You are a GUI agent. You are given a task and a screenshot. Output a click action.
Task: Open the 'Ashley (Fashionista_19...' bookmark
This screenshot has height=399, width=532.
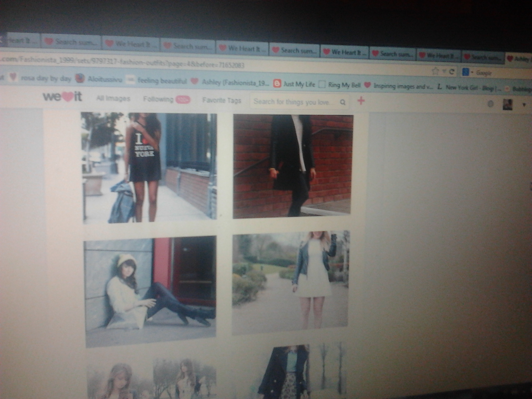(x=230, y=82)
